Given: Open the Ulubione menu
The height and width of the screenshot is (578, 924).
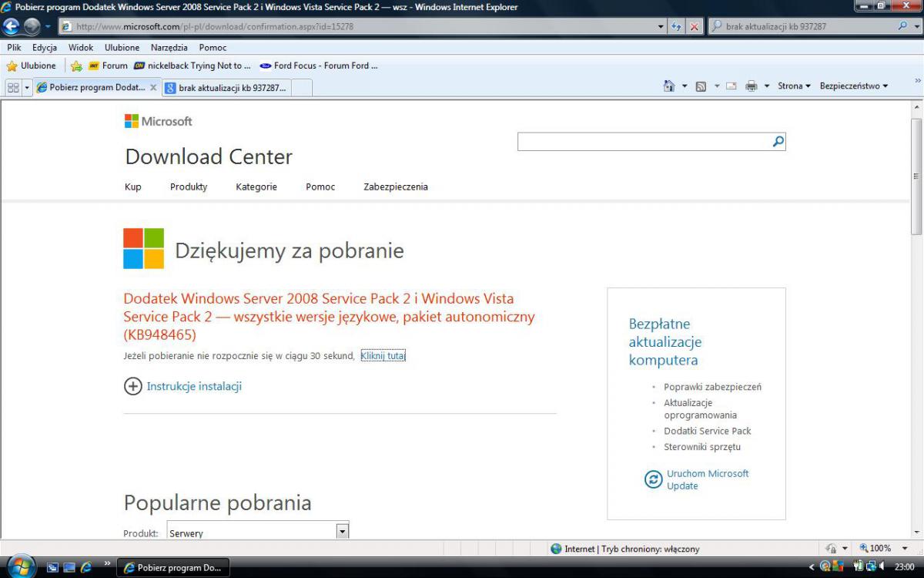Looking at the screenshot, I should [x=122, y=47].
